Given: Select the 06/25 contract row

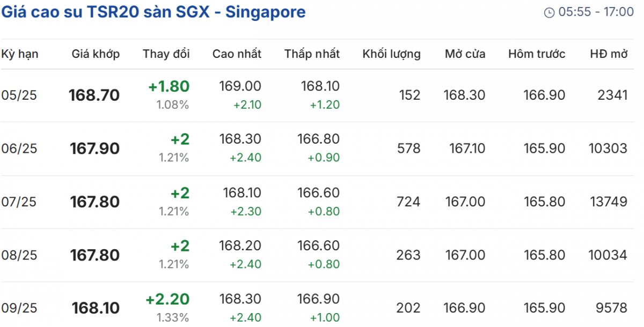Looking at the screenshot, I should 19,148.
